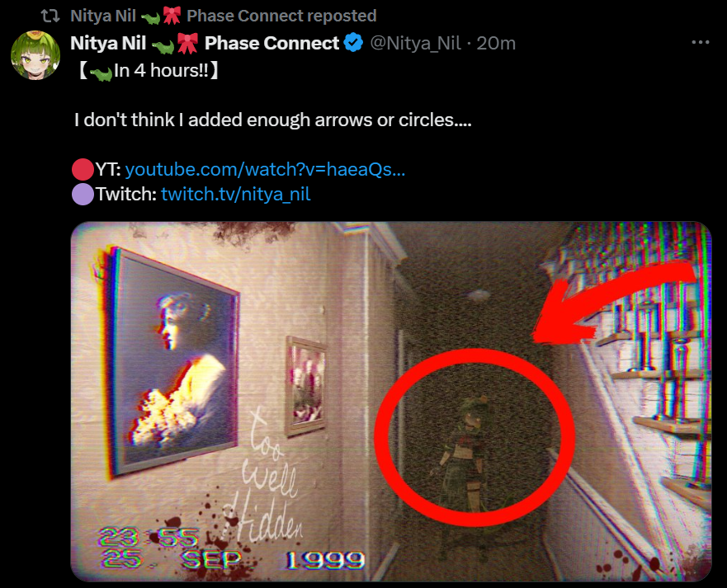Open the youtube.com/watch link

coord(265,169)
